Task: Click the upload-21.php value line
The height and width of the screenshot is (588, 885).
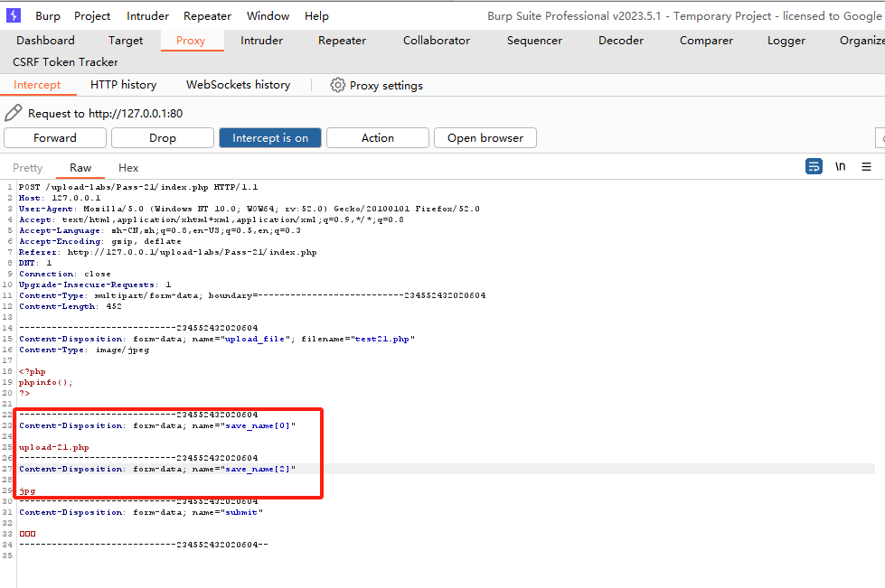Action: pos(53,447)
